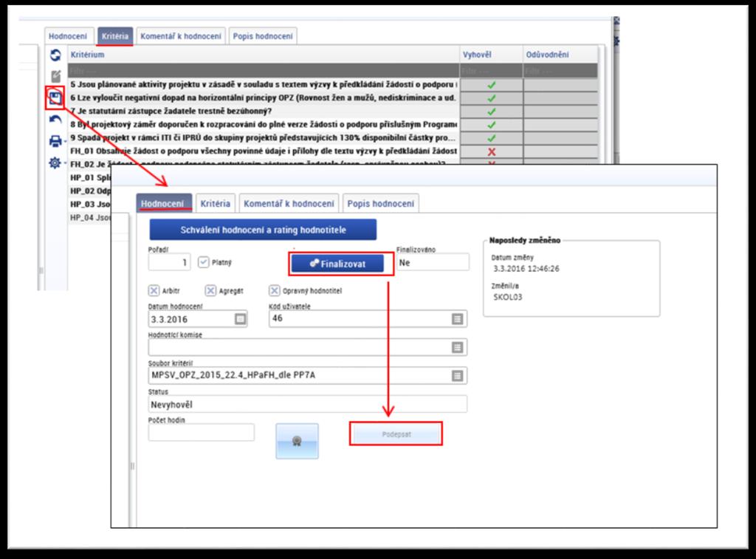
Task: Open the list picker for Kód uživatele
Action: coord(457,319)
